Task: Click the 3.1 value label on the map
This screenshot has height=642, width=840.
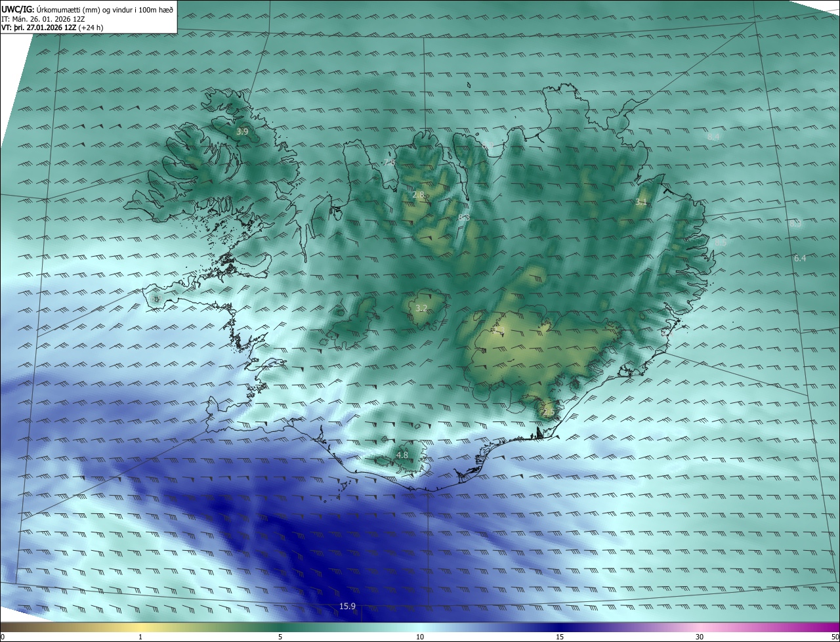Action: (641, 202)
